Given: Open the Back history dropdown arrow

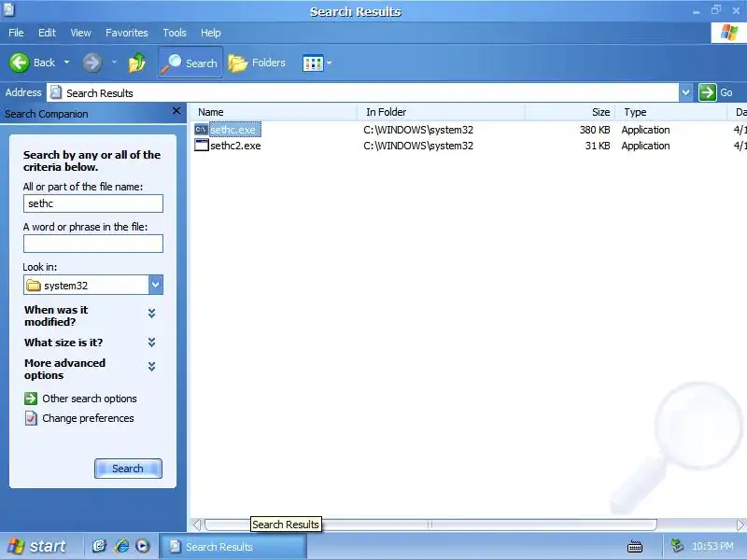Looking at the screenshot, I should click(x=66, y=63).
